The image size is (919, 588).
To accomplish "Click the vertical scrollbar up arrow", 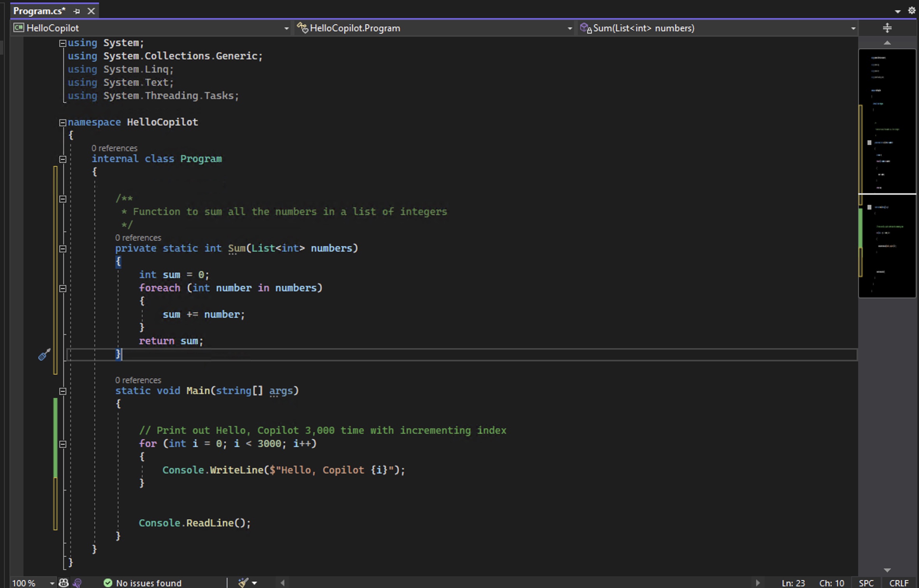I will tap(887, 43).
